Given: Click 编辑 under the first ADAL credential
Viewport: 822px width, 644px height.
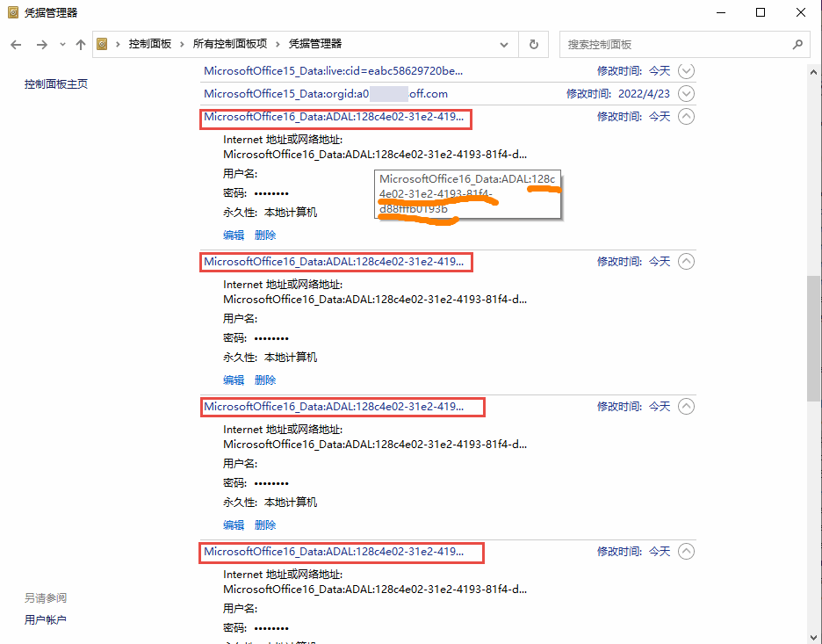Looking at the screenshot, I should [234, 235].
